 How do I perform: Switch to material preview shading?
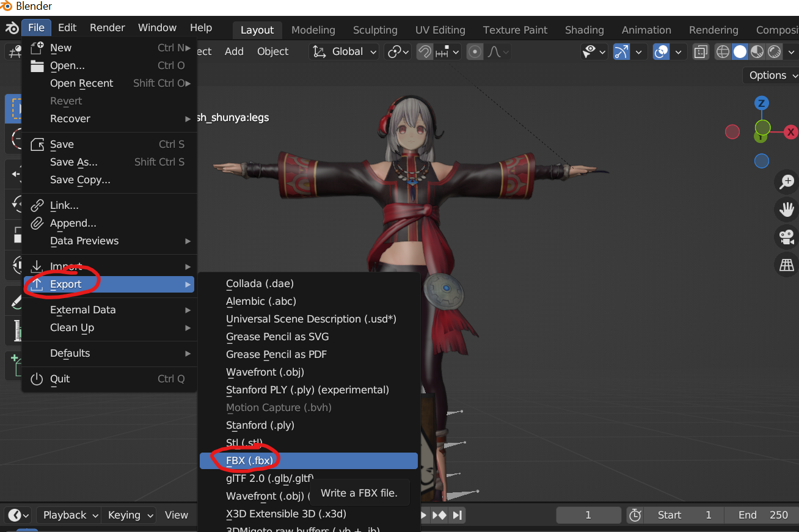pos(757,52)
